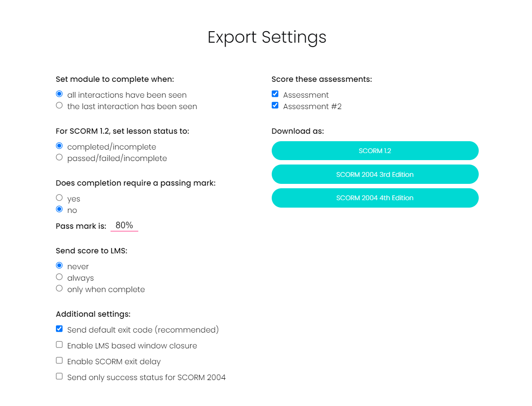Check 'Send only success status for SCORM 2004'
The height and width of the screenshot is (406, 532).
point(59,377)
